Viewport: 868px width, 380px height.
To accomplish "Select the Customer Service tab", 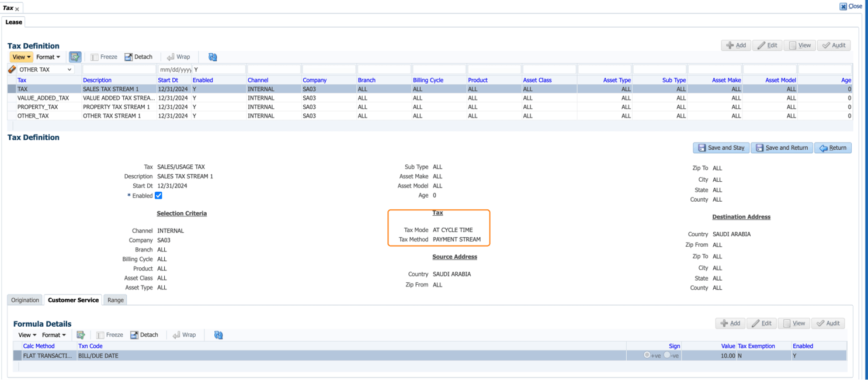I will 73,300.
